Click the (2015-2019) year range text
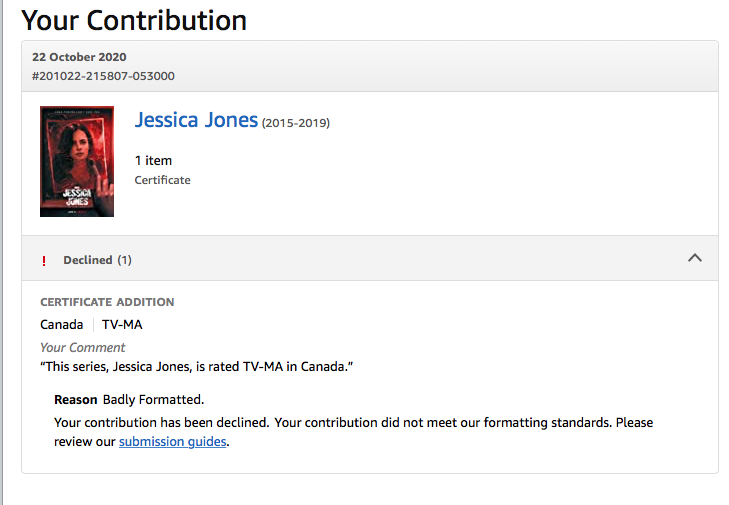 coord(296,123)
